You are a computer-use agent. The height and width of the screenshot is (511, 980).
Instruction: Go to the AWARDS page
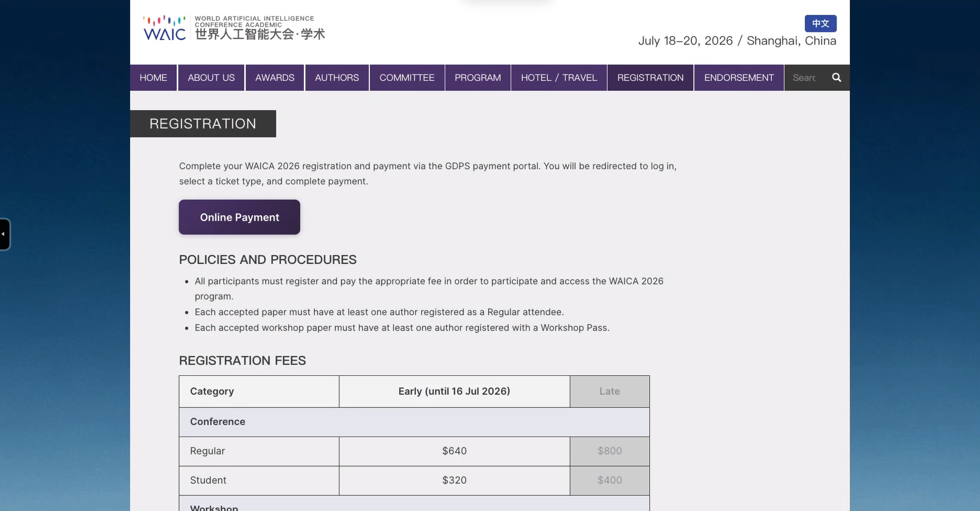pos(275,77)
